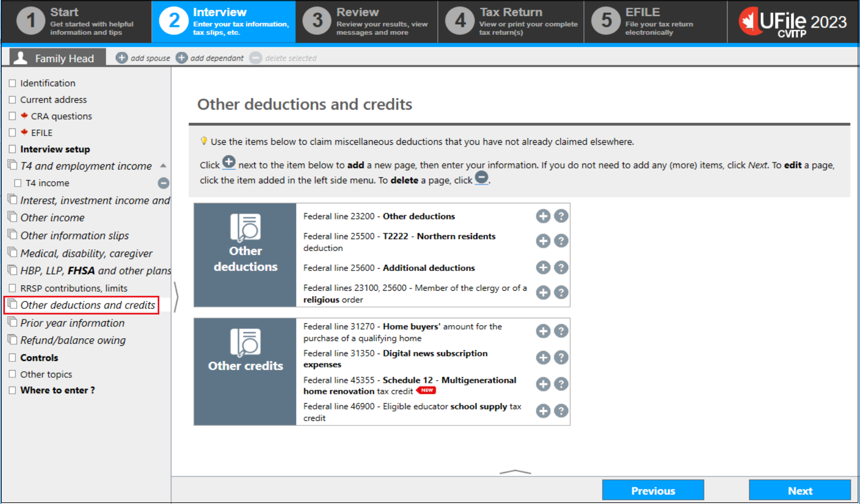The height and width of the screenshot is (504, 860).
Task: Add Home buyers' amount page
Action: 543,331
